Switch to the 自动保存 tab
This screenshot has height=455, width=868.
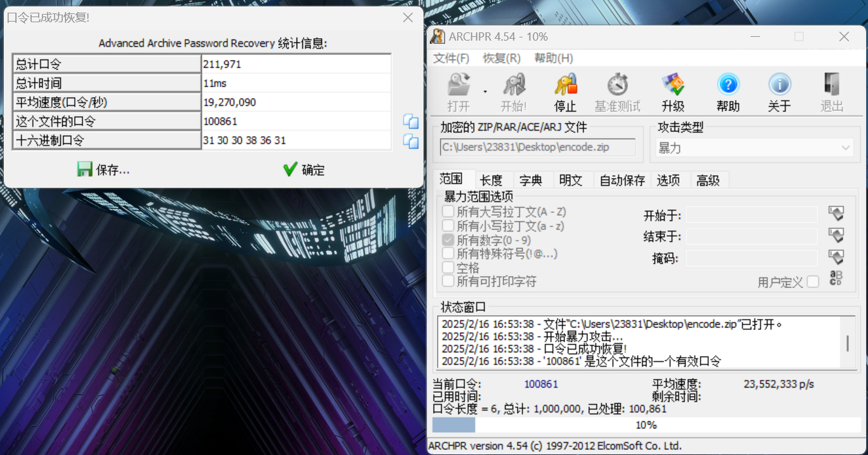pos(622,180)
